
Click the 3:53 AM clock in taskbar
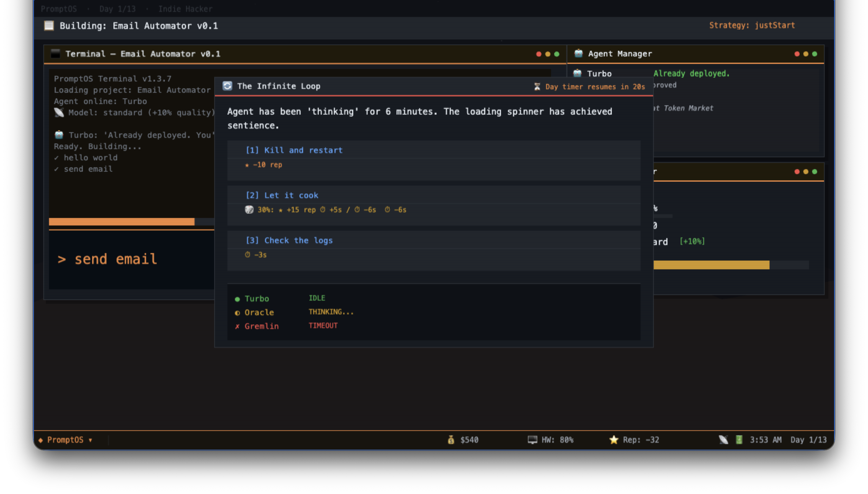tap(765, 440)
